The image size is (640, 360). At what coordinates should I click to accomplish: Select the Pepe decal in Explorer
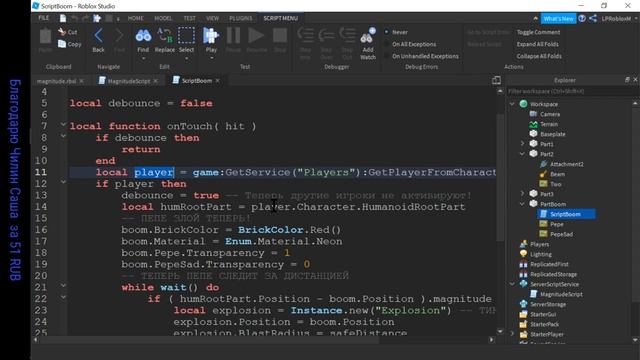pyautogui.click(x=556, y=224)
